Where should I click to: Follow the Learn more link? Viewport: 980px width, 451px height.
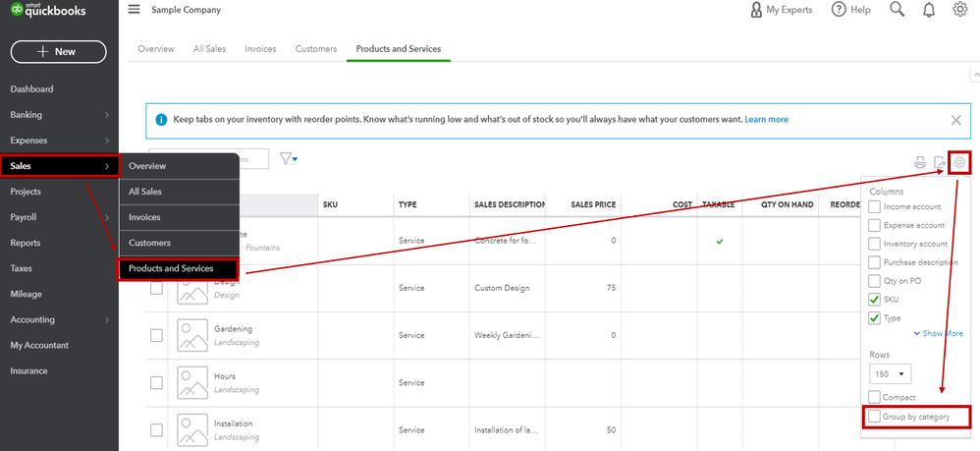766,120
